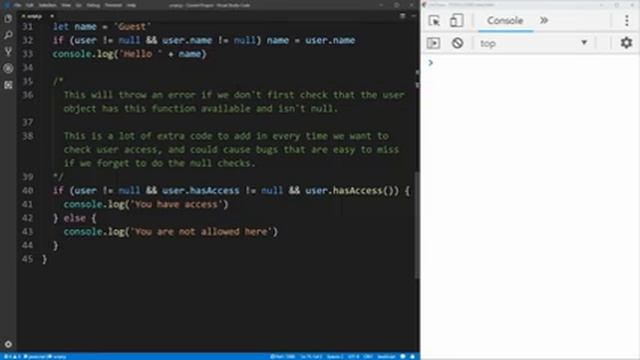Click the line and column indicator in the status bar
This screenshot has height=360, width=640.
click(311, 356)
